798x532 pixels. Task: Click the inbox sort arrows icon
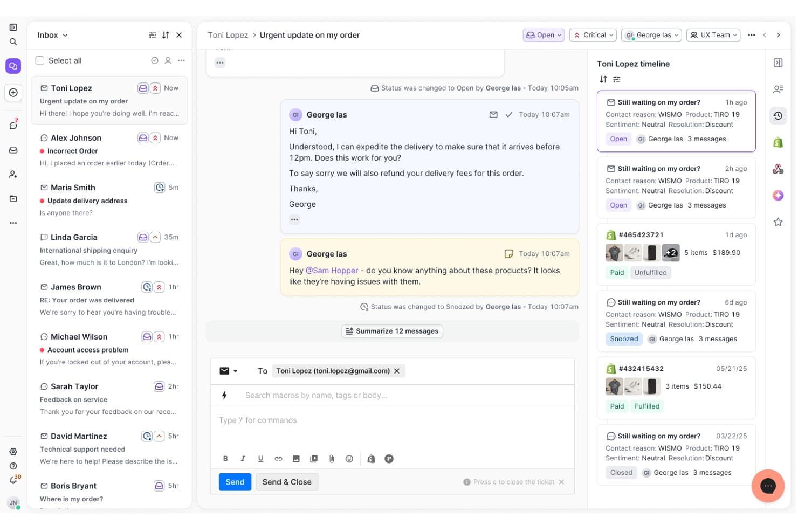(166, 35)
